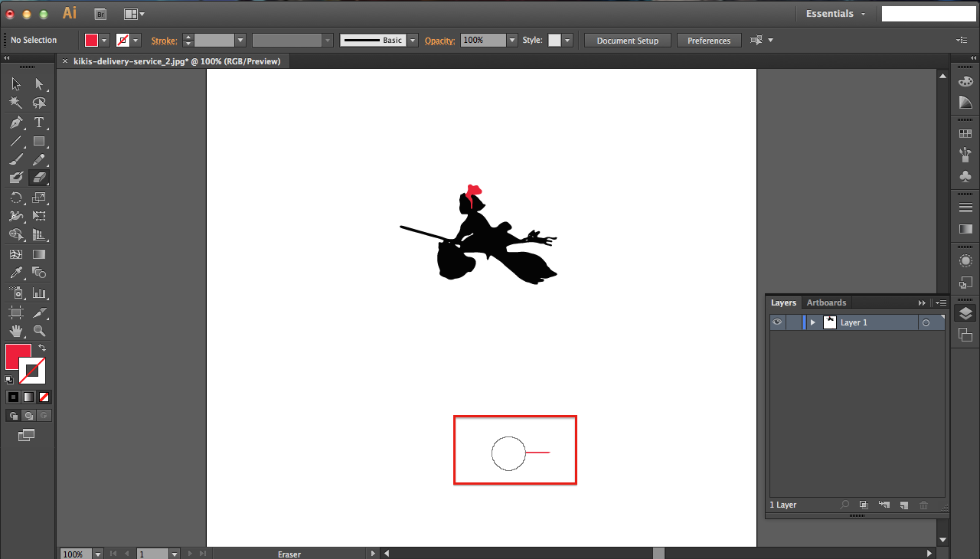Select the Eraser tool

[x=39, y=178]
